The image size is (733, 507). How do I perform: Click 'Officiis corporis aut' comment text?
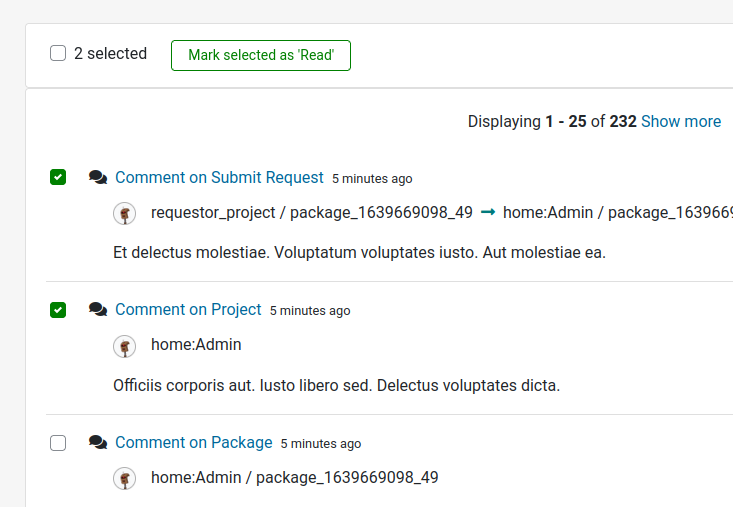[336, 385]
